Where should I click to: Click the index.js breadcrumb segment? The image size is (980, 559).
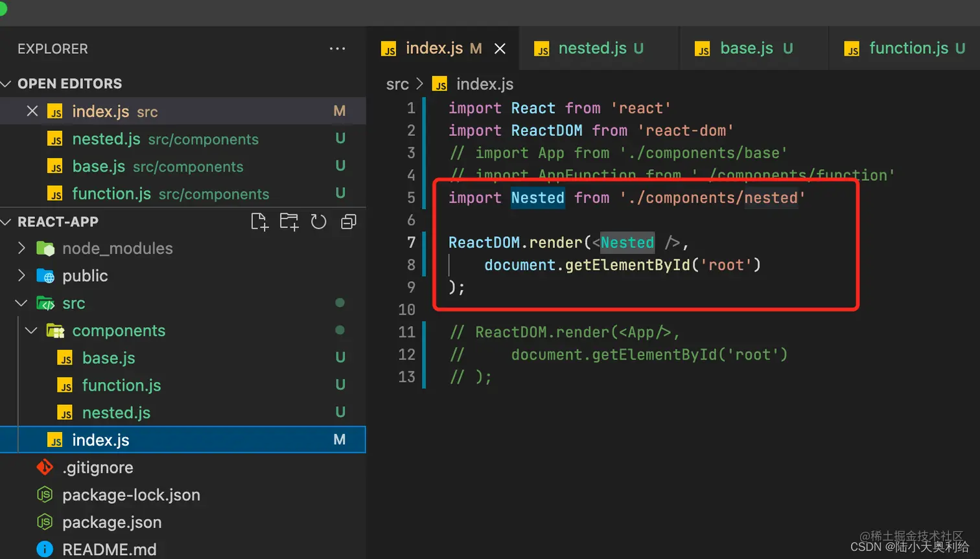click(484, 84)
